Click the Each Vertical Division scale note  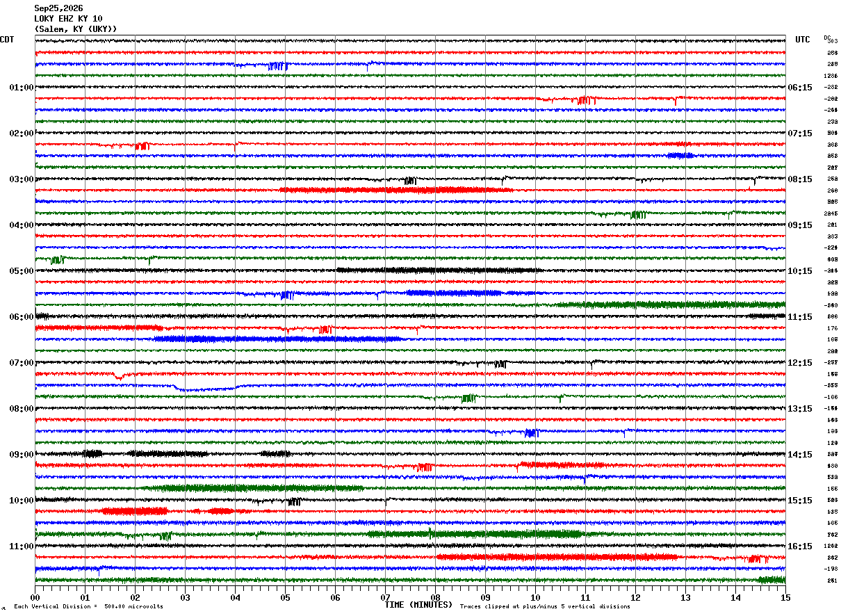tap(88, 607)
